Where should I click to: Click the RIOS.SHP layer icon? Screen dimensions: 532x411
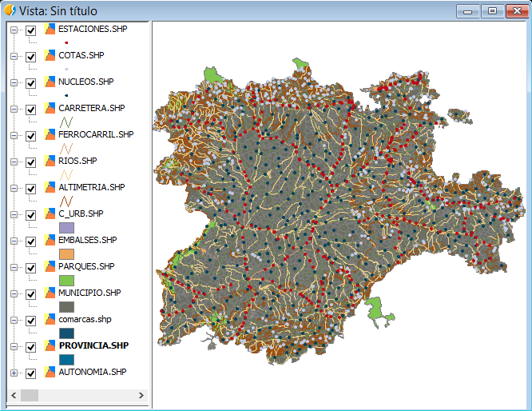tap(50, 162)
